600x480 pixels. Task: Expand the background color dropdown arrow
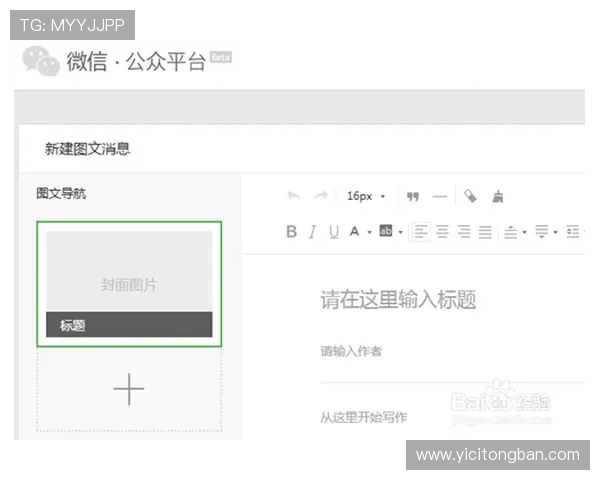pyautogui.click(x=400, y=232)
